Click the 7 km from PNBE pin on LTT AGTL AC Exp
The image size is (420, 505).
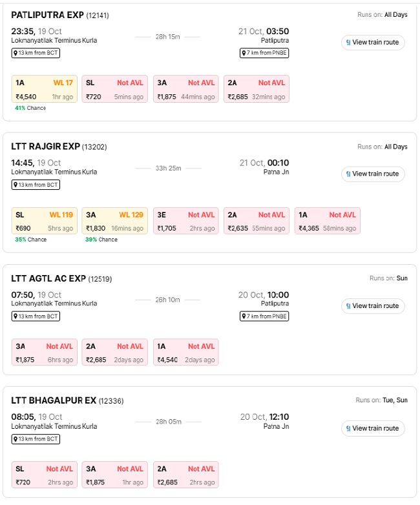(x=264, y=316)
